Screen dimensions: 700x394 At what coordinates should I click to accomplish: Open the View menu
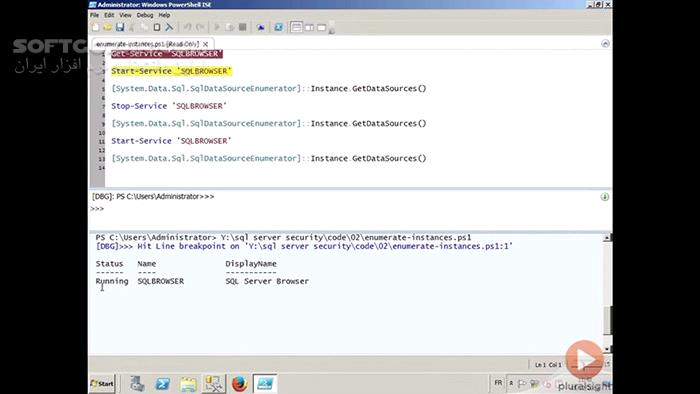[125, 15]
